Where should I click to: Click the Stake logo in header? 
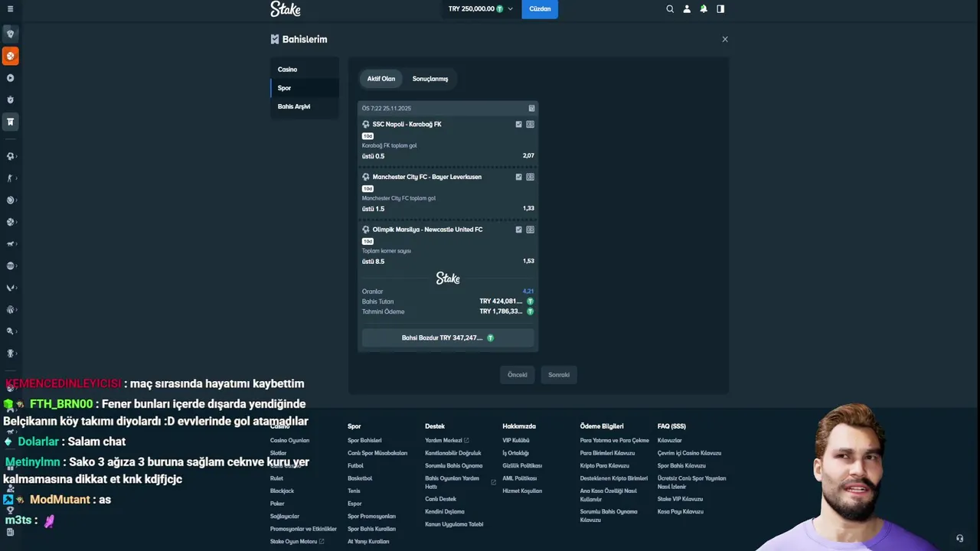pyautogui.click(x=286, y=9)
